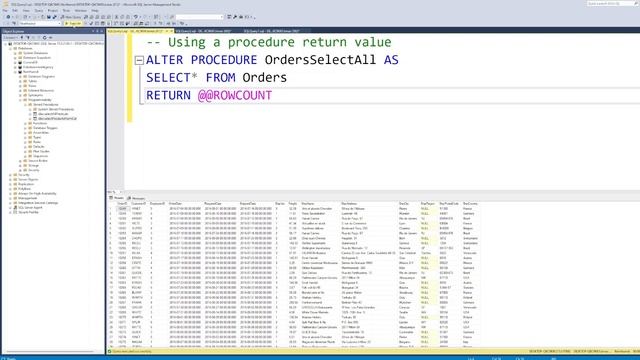Click the OrderID column header

pos(122,203)
